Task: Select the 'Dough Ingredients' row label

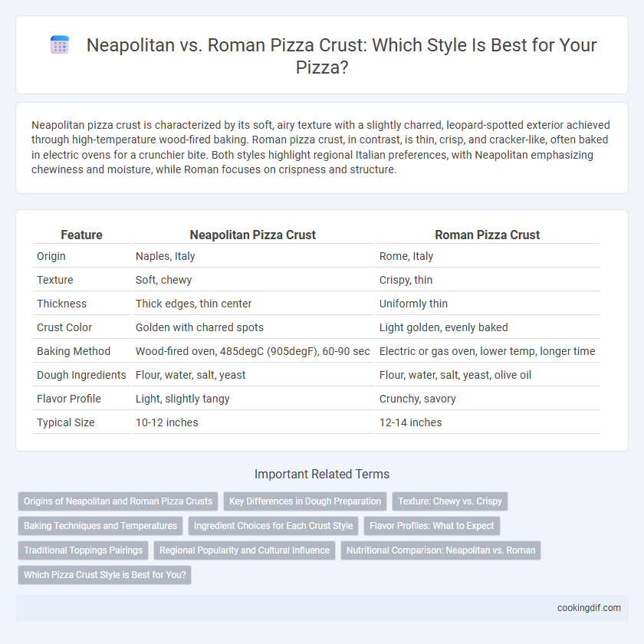Action: (81, 375)
